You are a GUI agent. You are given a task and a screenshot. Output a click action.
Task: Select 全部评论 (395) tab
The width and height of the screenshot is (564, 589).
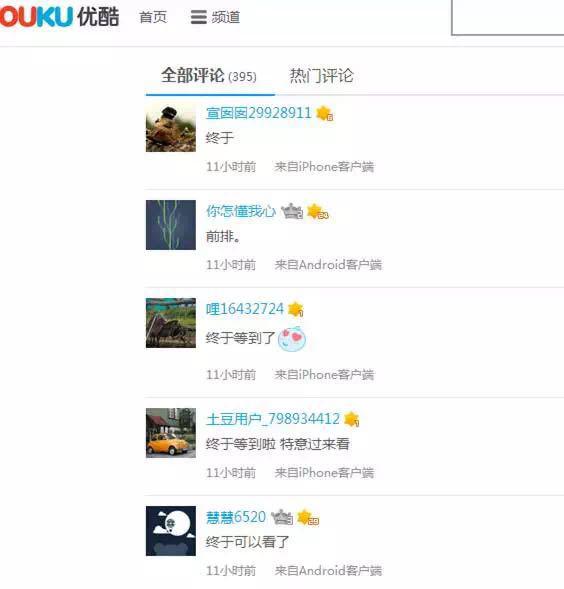click(209, 76)
